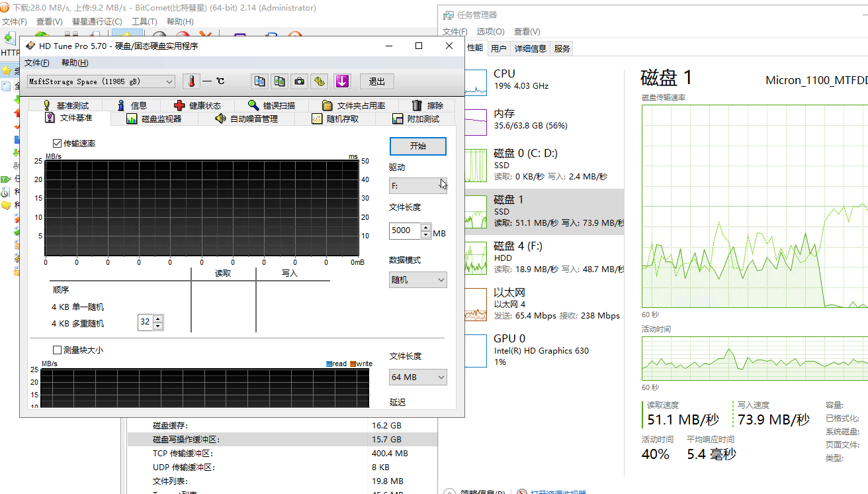Open HD Tune 文件(F) menu
The image size is (868, 494).
coord(37,63)
